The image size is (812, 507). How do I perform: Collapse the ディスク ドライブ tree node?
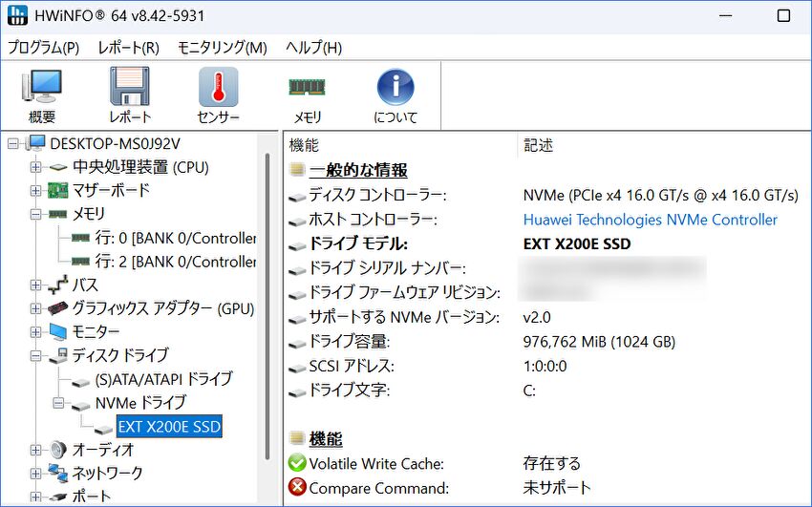tap(36, 356)
